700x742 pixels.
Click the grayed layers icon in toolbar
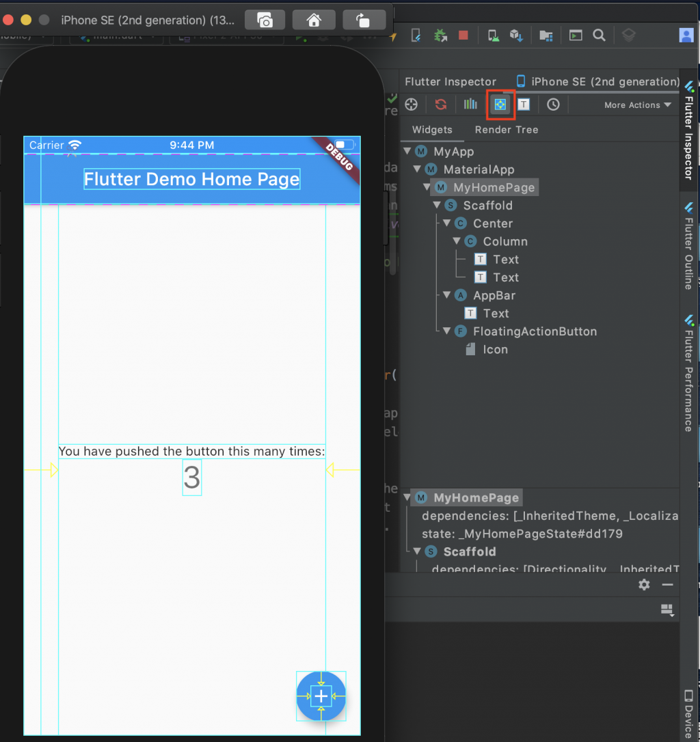[628, 36]
